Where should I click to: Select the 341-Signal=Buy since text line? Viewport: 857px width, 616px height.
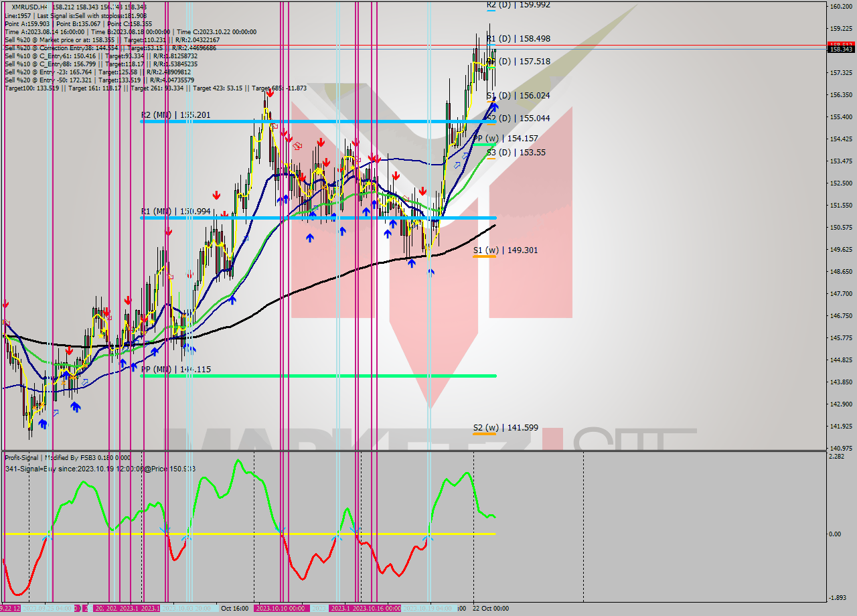click(100, 469)
